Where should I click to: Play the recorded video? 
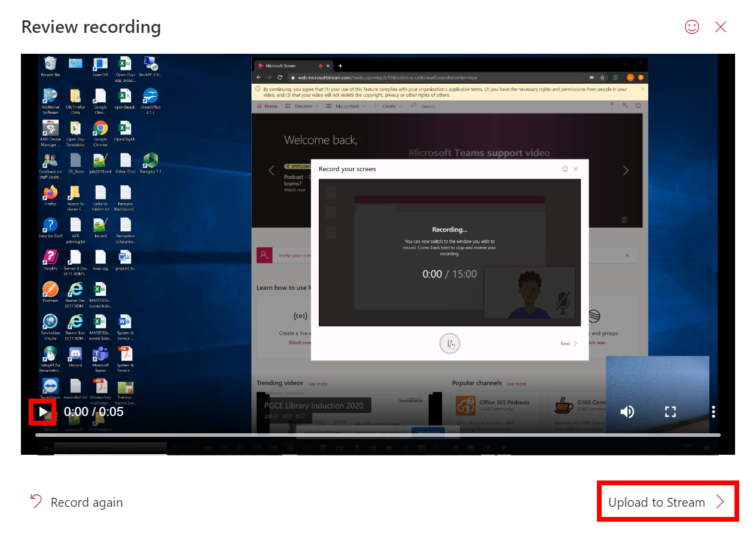point(42,412)
